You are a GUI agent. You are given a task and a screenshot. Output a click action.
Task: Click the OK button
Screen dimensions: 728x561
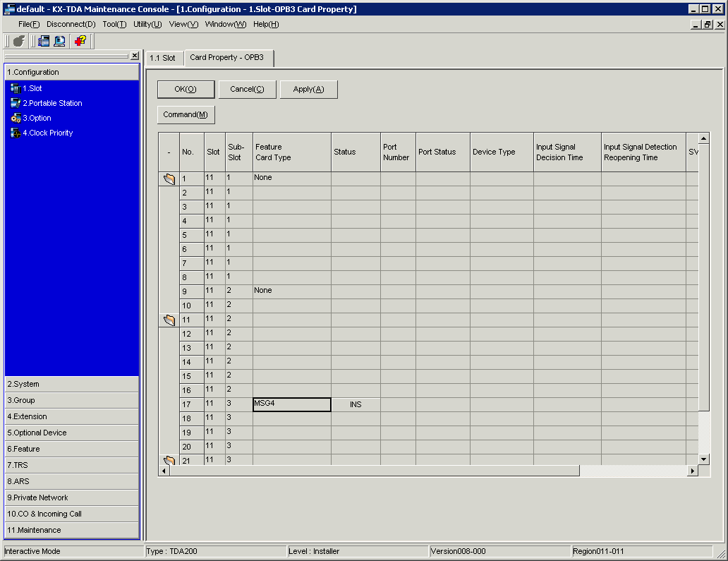point(186,89)
